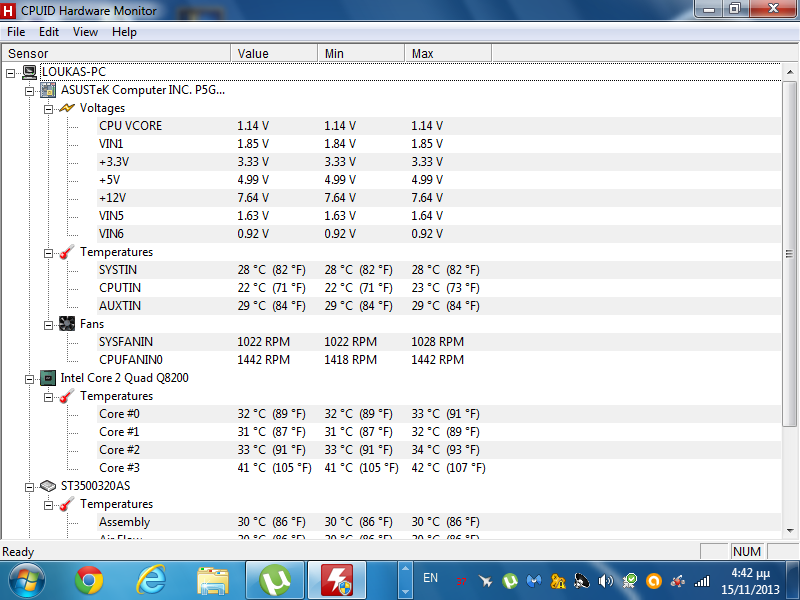800x600 pixels.
Task: Select the Core #3 temperature row
Action: coord(439,468)
